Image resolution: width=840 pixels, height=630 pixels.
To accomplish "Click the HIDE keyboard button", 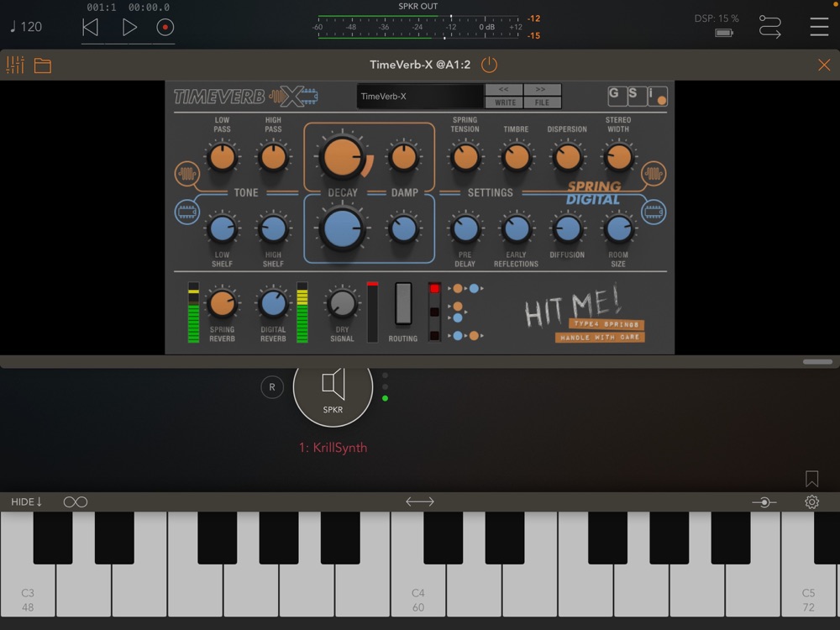I will (26, 502).
